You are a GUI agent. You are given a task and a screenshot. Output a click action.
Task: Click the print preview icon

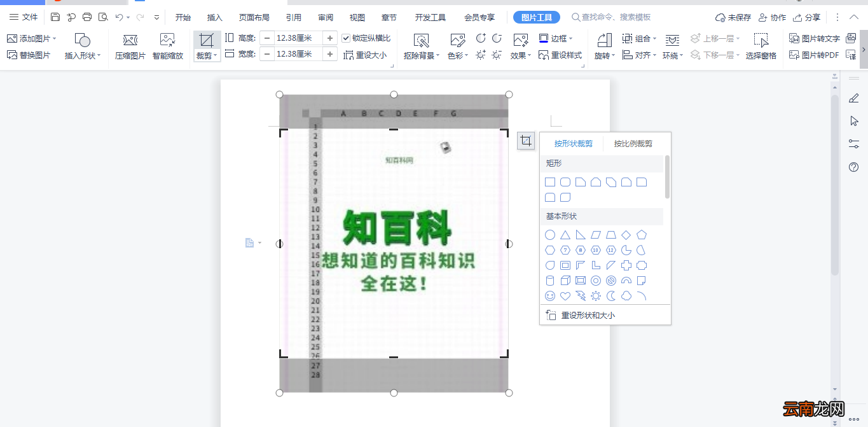coord(103,17)
